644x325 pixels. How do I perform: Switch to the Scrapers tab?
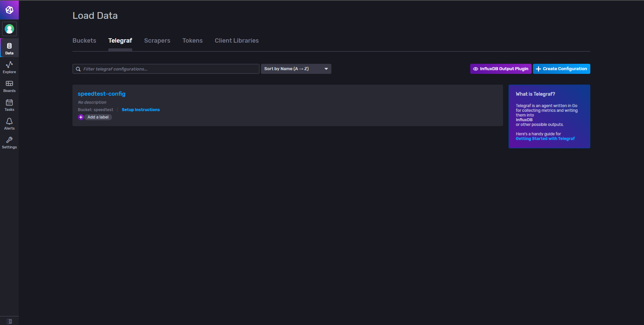[157, 41]
